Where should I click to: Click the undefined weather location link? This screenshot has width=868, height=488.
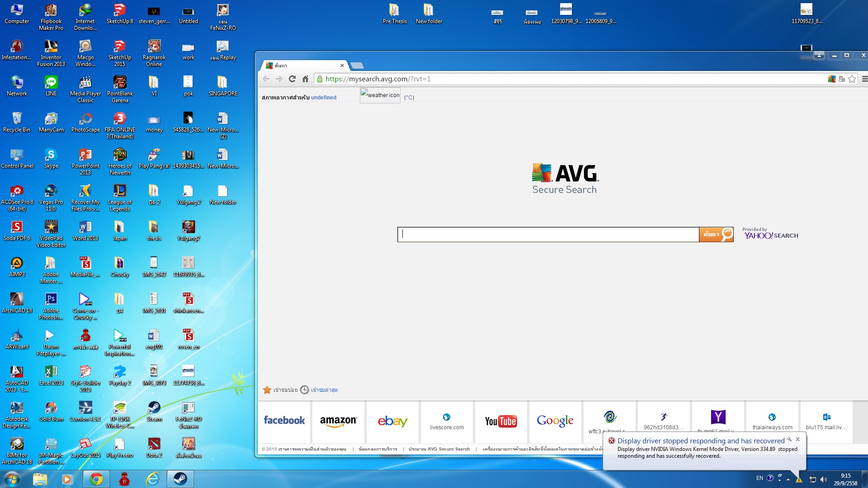click(x=324, y=98)
